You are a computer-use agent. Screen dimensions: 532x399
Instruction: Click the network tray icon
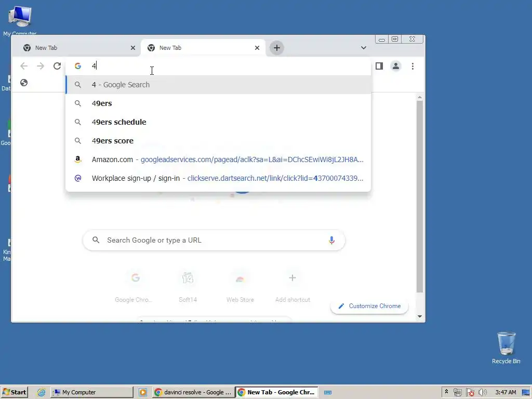(x=457, y=393)
